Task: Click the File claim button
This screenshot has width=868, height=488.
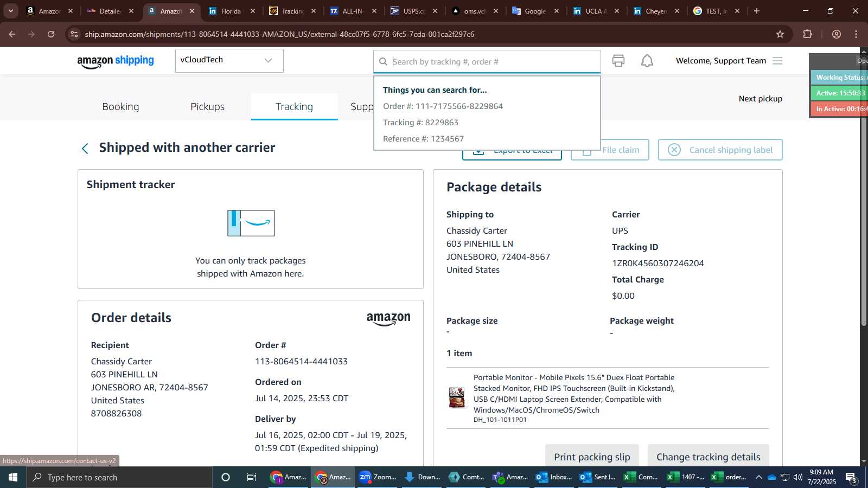Action: point(610,150)
